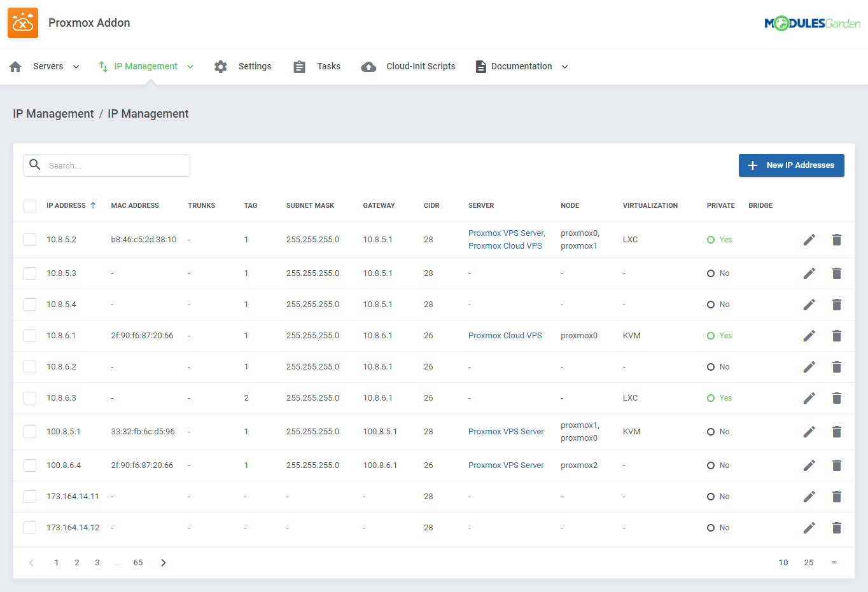Open the IP Management dropdown chevron
Viewport: 868px width, 592px height.
189,66
